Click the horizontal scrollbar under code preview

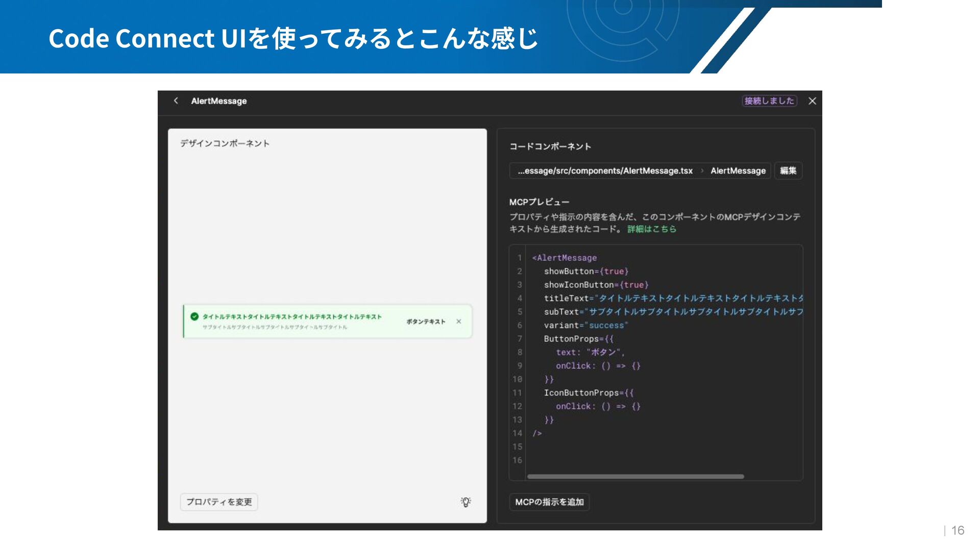635,477
